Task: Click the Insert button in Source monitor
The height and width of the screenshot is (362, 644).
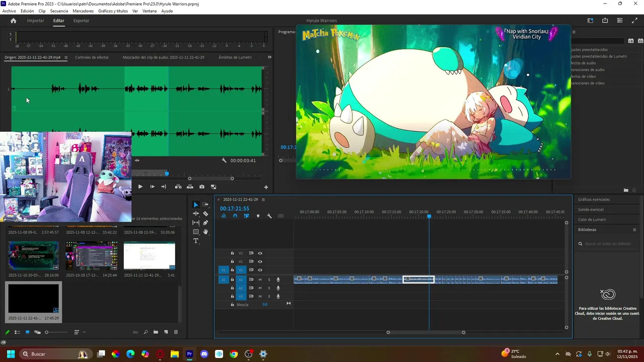Action: coord(178,187)
